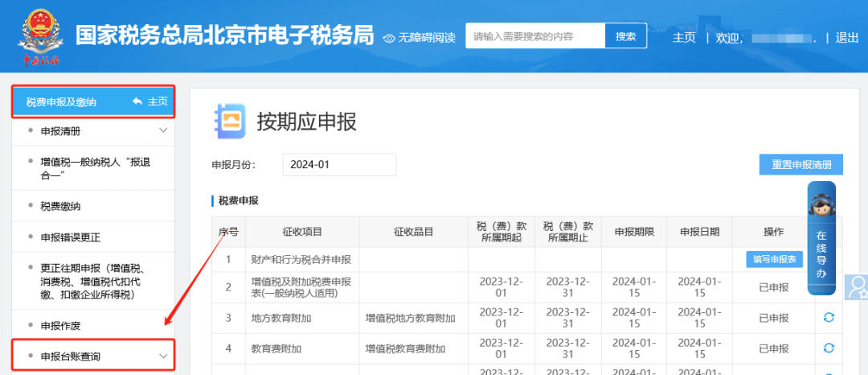This screenshot has height=375, width=868.
Task: Open the 在线导办 assistant avatar
Action: (x=821, y=204)
